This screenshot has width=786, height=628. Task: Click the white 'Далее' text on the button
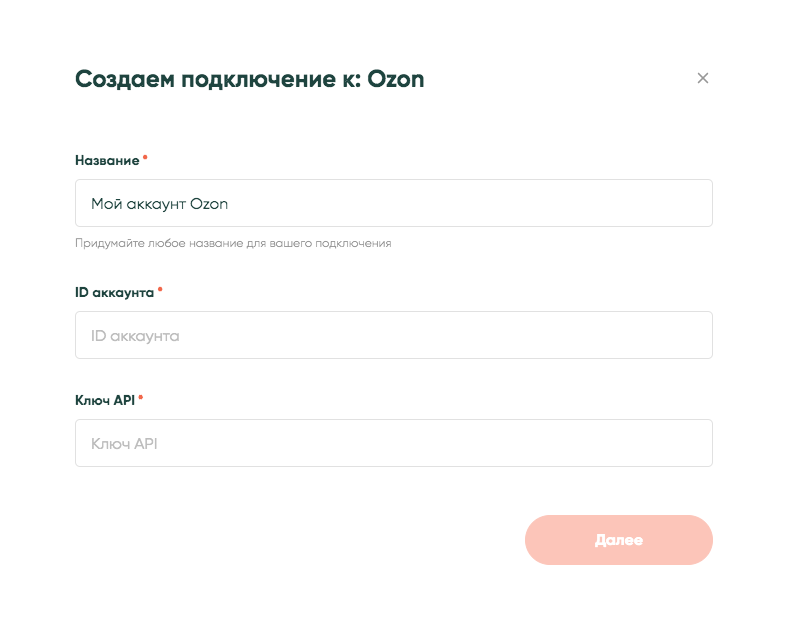tap(618, 540)
